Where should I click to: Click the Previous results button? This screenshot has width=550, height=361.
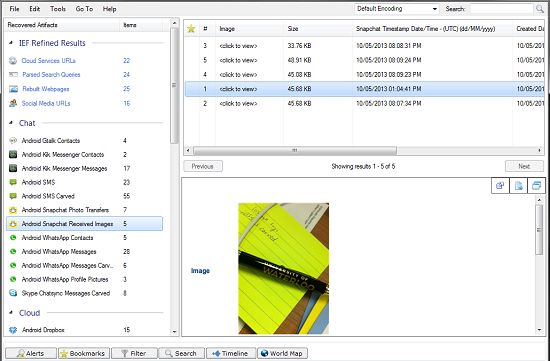point(203,166)
